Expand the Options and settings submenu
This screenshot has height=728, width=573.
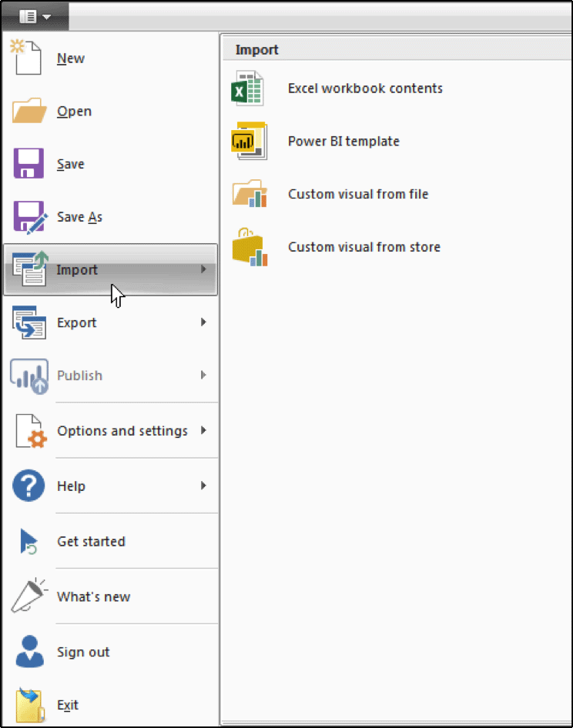(203, 430)
